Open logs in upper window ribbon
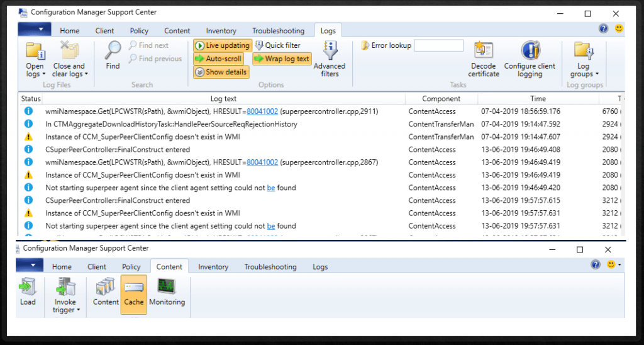This screenshot has height=345, width=644. pos(35,60)
